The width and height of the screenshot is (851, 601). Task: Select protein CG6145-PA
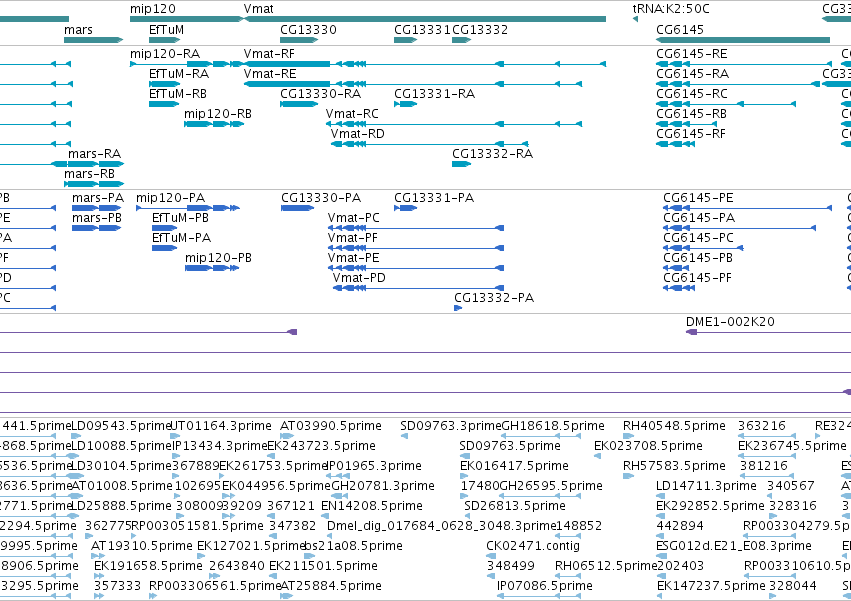(699, 218)
